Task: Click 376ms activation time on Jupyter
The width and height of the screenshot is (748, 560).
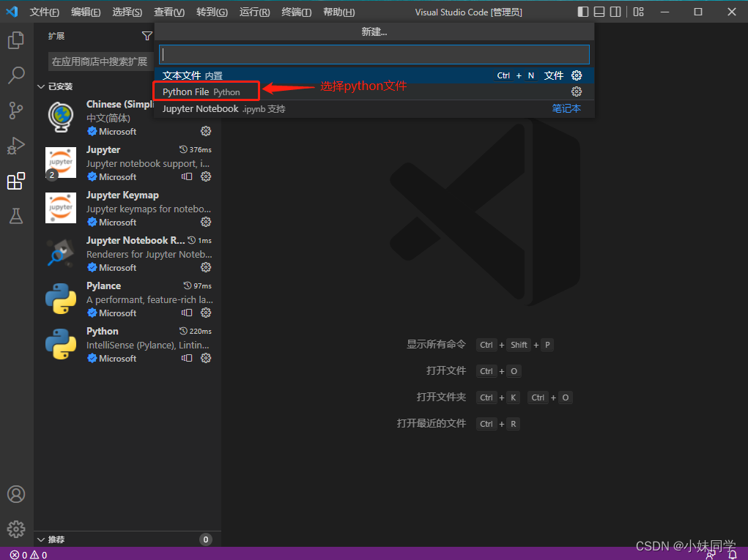Action: click(196, 149)
